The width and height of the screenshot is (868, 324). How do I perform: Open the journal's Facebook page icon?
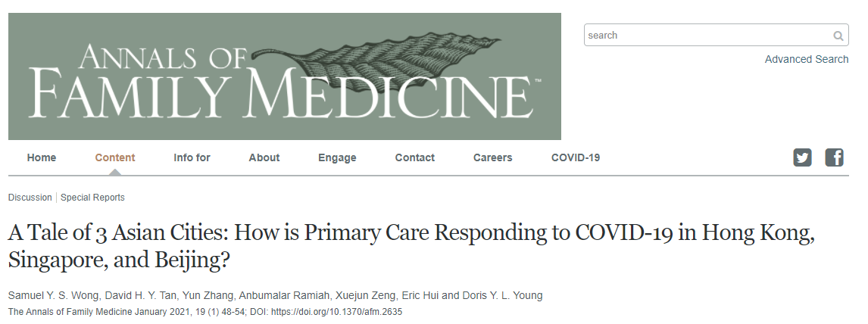[834, 157]
